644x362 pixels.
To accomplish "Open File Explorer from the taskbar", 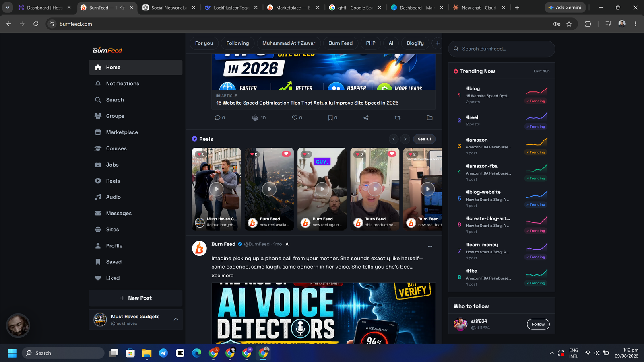I will [147, 353].
